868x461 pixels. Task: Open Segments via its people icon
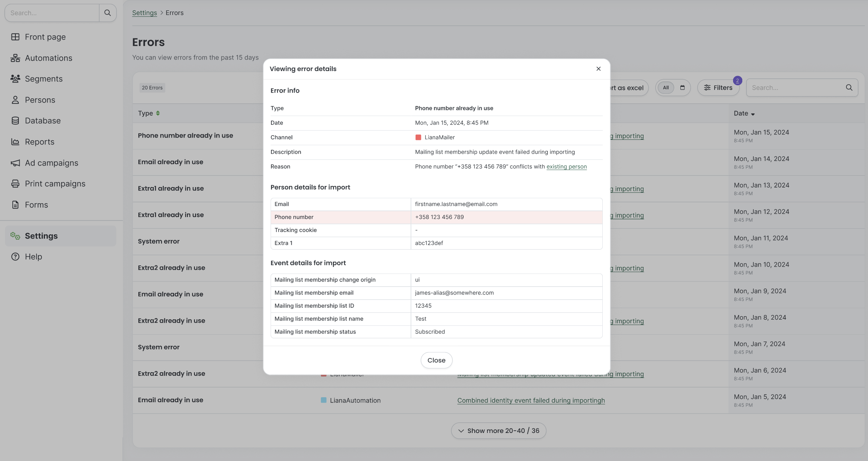(x=15, y=78)
